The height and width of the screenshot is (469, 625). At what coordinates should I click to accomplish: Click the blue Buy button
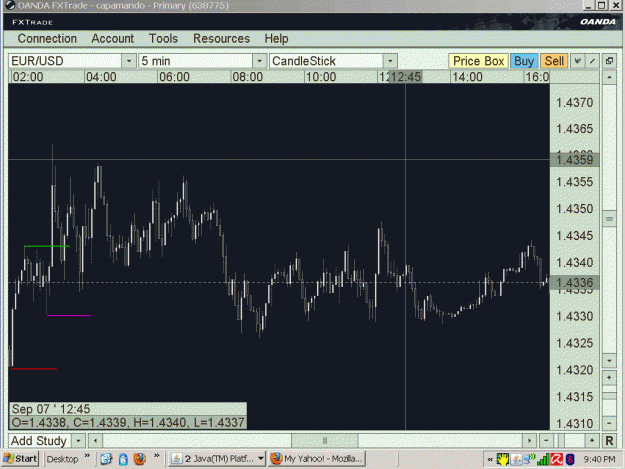524,61
